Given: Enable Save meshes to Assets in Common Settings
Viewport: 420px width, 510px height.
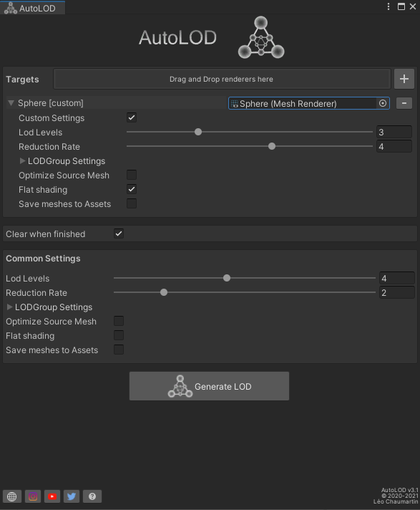Looking at the screenshot, I should pos(119,350).
